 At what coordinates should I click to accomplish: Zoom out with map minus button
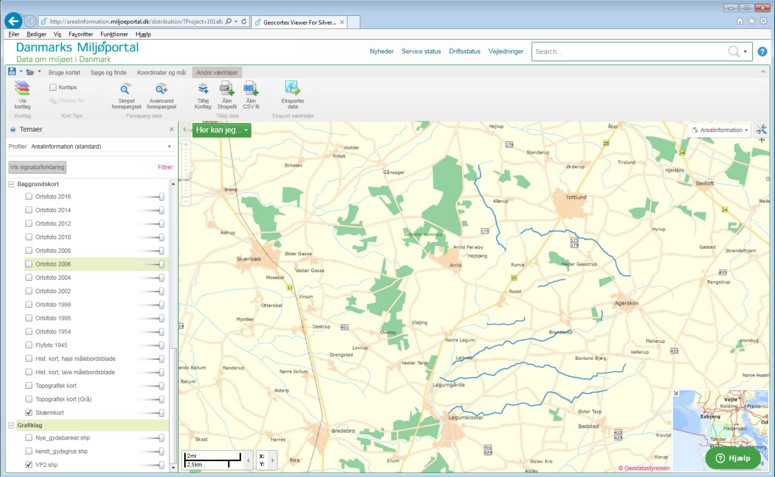click(x=186, y=201)
